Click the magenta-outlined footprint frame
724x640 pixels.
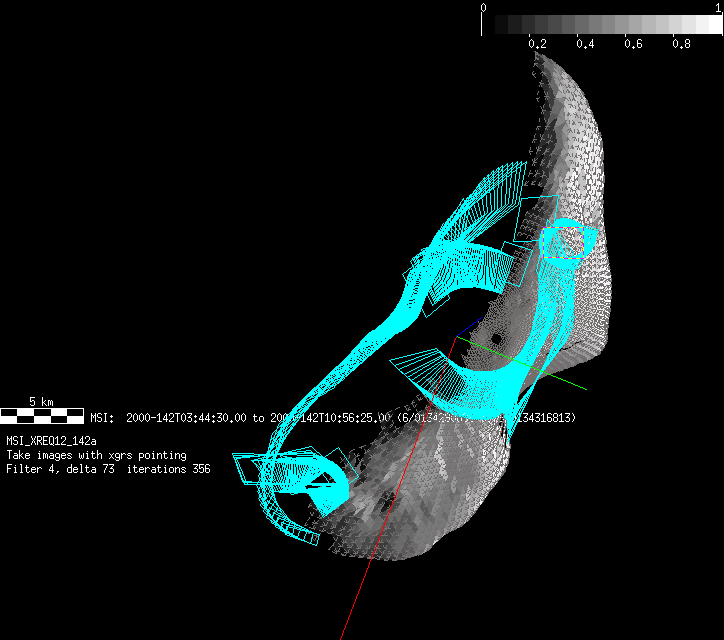tap(563, 242)
